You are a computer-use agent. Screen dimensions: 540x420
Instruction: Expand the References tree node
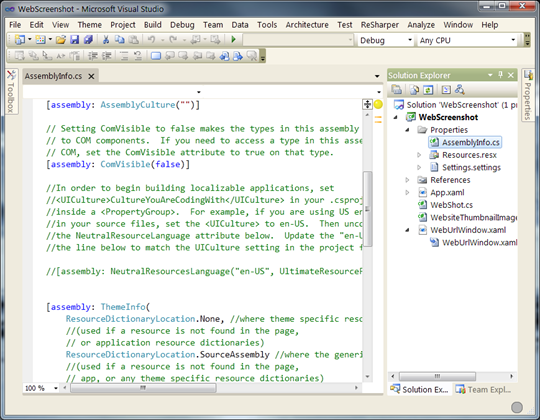407,180
